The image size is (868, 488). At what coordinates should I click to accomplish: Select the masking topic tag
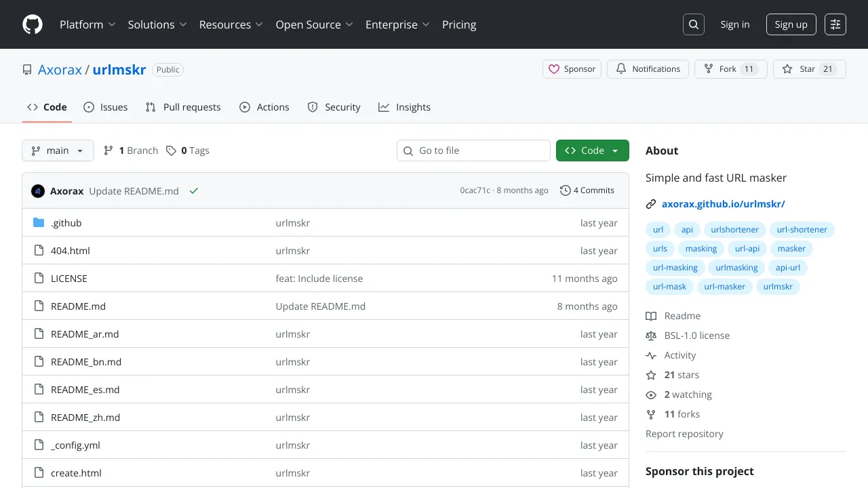point(701,249)
